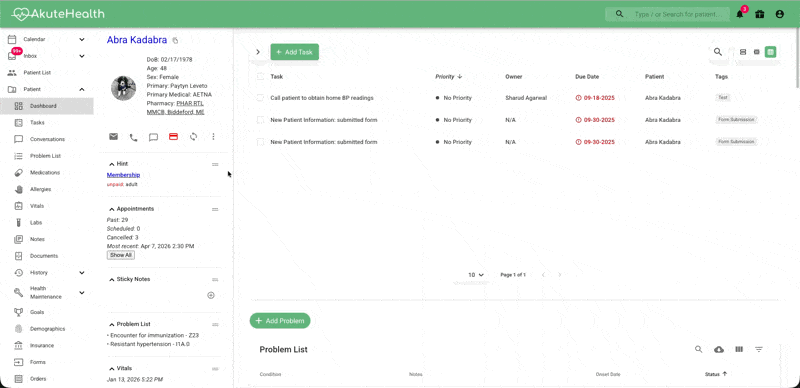Image resolution: width=800 pixels, height=388 pixels.
Task: Download problem list via cloud icon
Action: (x=719, y=350)
